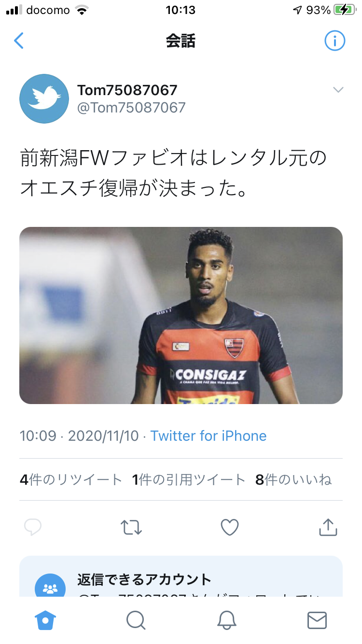Open conversation info icon

point(334,41)
